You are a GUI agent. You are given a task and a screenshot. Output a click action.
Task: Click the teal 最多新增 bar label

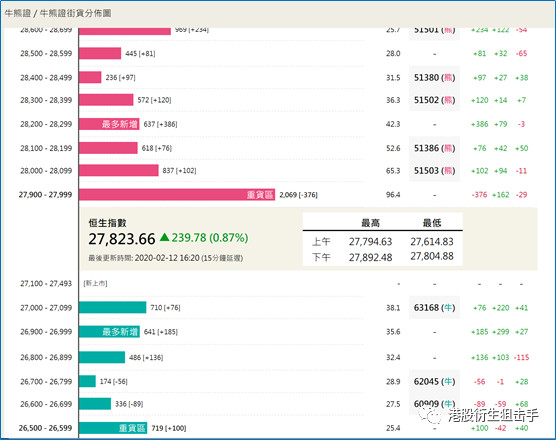click(x=119, y=332)
